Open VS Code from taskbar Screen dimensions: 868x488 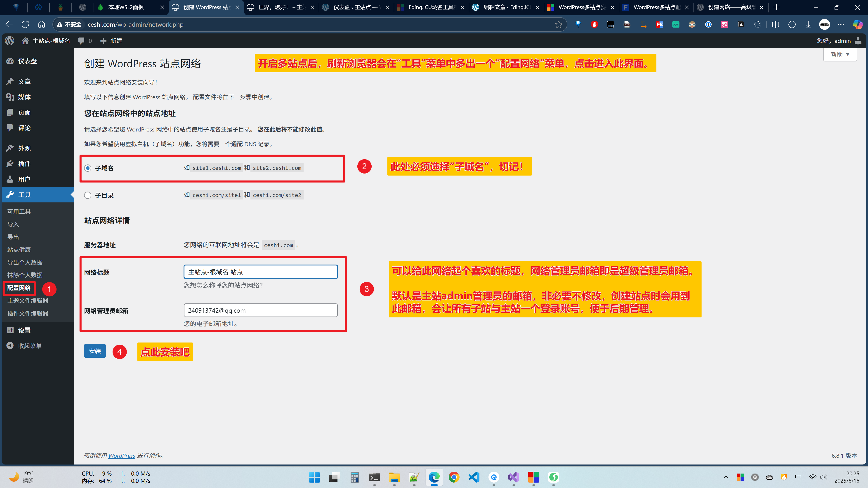(474, 477)
